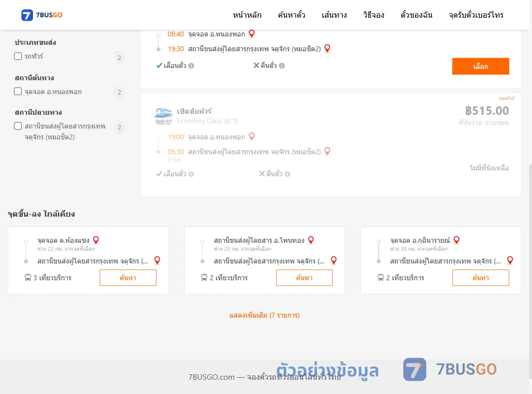The image size is (532, 394).
Task: Click เชิดชัยทัวร์ operator logo
Action: [163, 116]
